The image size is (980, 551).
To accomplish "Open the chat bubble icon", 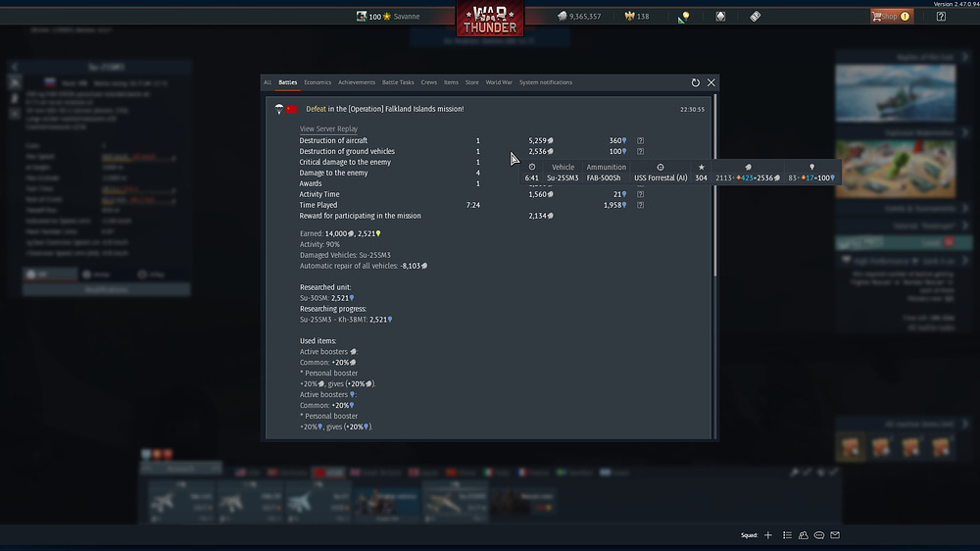I will click(x=819, y=535).
